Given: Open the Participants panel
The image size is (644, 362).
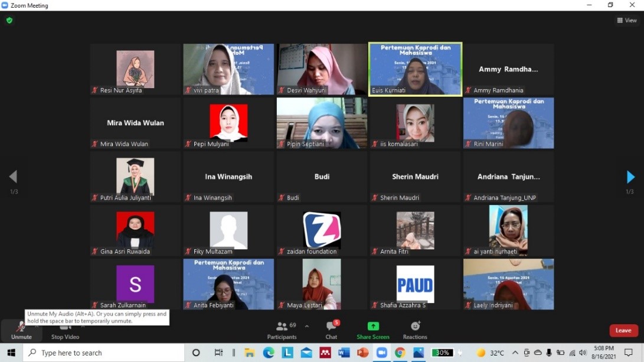Looking at the screenshot, I should click(282, 331).
